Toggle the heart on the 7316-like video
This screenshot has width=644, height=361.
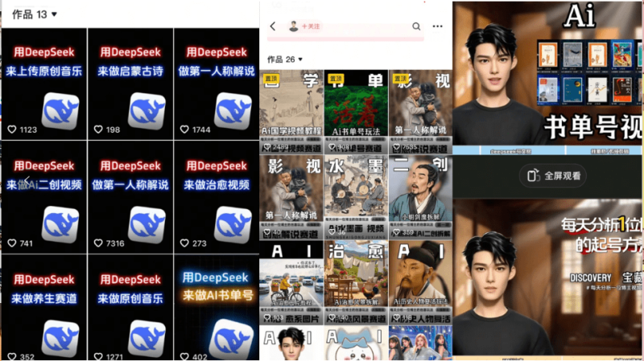98,244
